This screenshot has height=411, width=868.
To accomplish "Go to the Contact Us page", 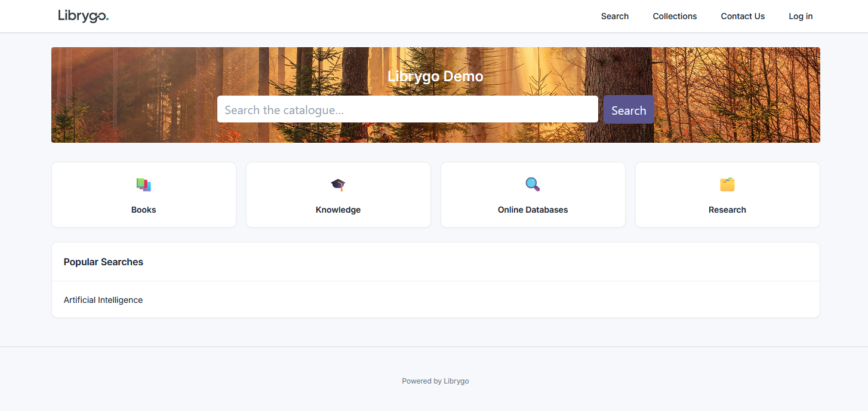I will click(743, 16).
